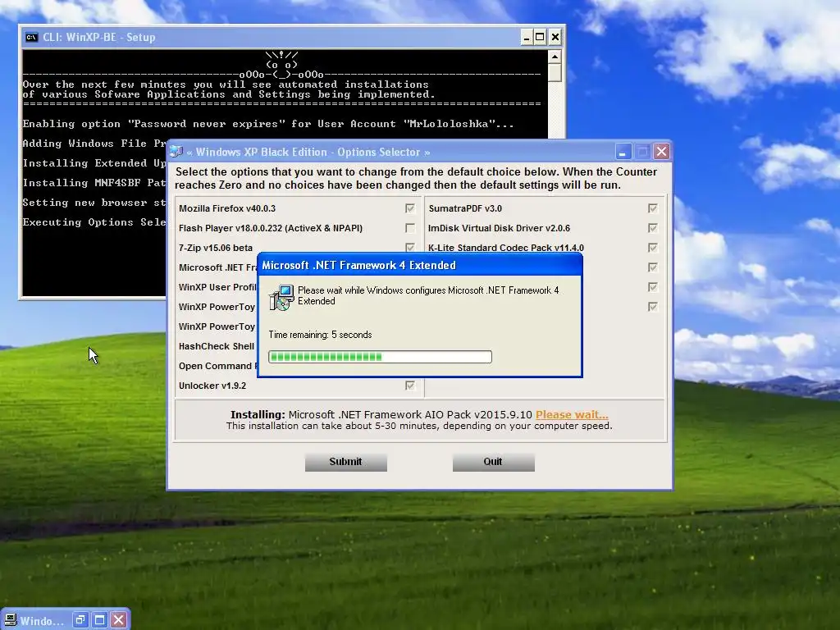Toggle 7-Zip v15.06 beta checkbox
840x630 pixels.
point(410,248)
